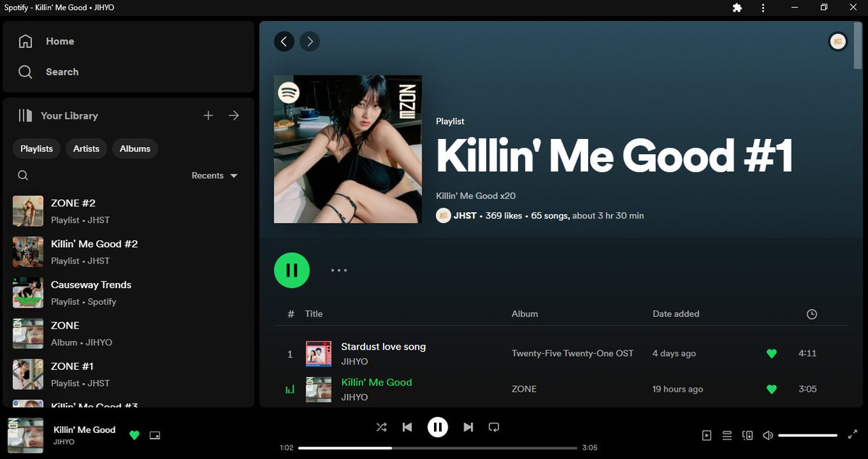Viewport: 868px width, 459px height.
Task: Enter full screen mode
Action: 852,435
